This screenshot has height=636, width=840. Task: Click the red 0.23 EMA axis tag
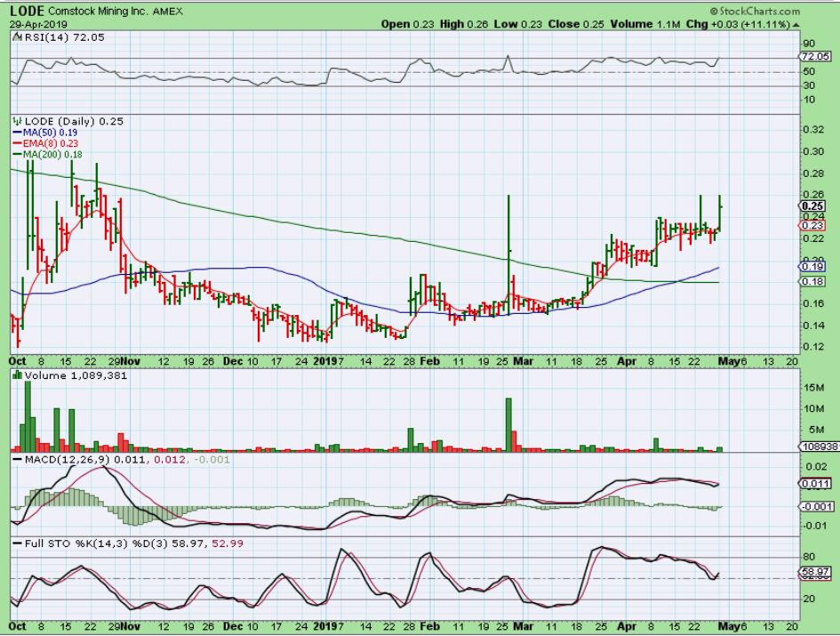(814, 226)
